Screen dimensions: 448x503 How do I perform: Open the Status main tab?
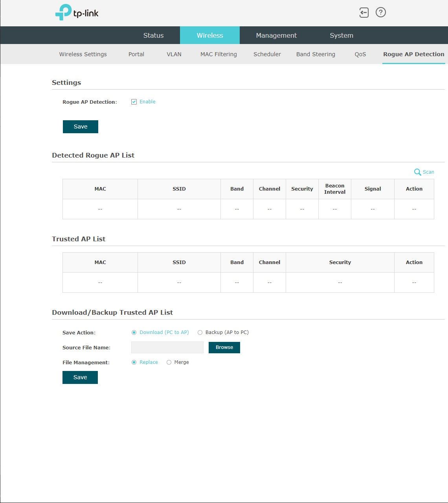tap(153, 35)
